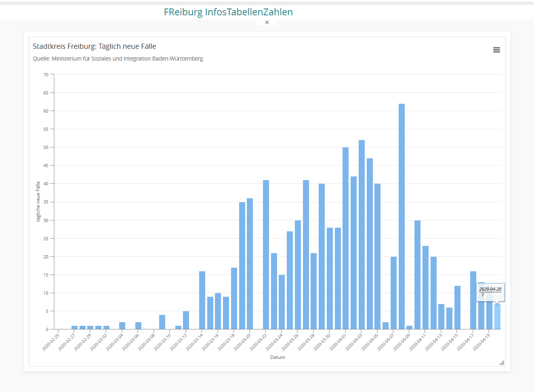Viewport: 534px width, 392px height.
Task: Close the panel with the X icon
Action: pyautogui.click(x=267, y=23)
